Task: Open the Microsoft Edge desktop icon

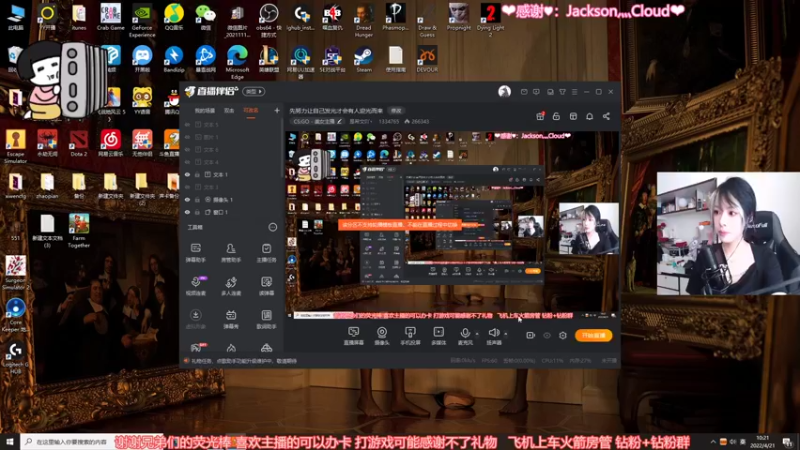Action: coord(237,62)
